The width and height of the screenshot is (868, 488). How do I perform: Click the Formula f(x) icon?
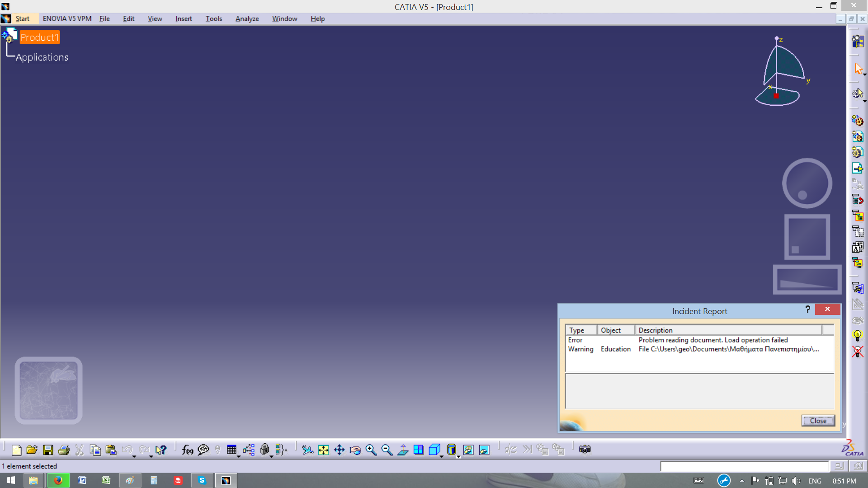(x=187, y=450)
